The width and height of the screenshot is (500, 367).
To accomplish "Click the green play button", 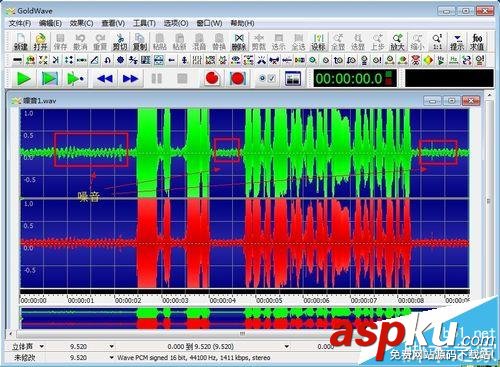I will (23, 79).
